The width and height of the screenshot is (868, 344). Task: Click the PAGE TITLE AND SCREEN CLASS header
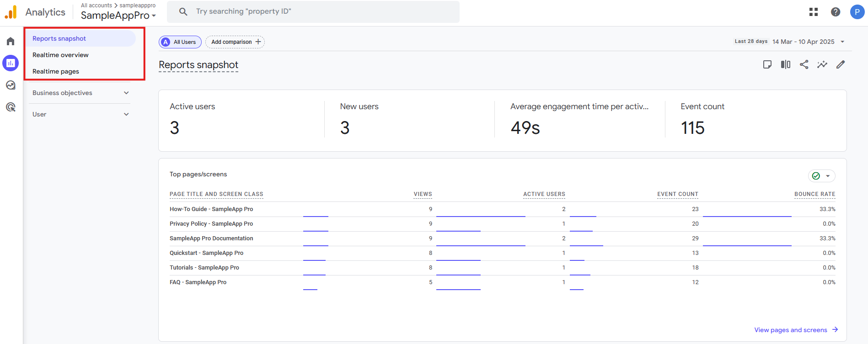coord(216,194)
